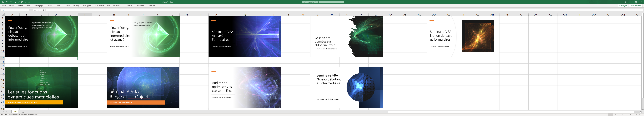Viewport: 644px width, 116px height.
Task: Switch to Normal view in status bar
Action: point(610,115)
